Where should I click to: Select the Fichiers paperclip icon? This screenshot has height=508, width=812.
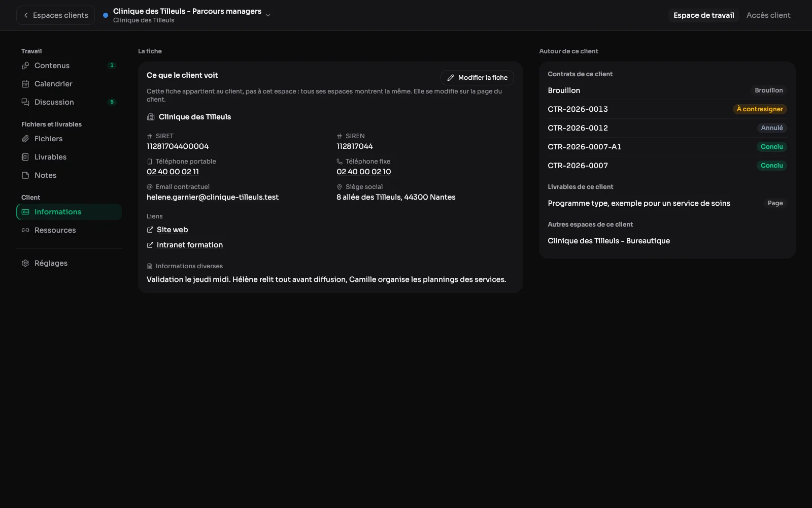[25, 139]
